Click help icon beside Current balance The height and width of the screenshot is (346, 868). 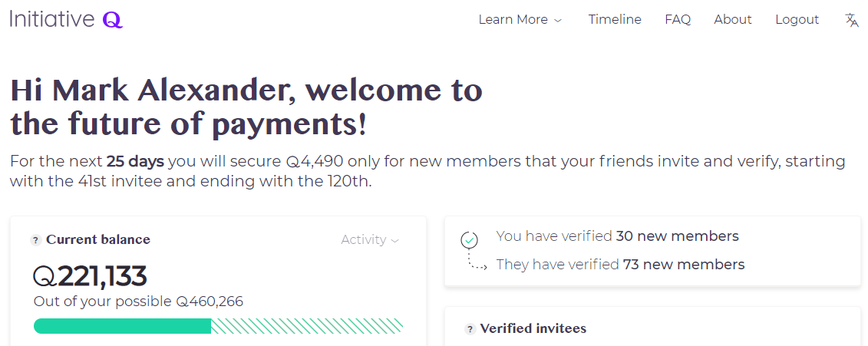pyautogui.click(x=35, y=240)
